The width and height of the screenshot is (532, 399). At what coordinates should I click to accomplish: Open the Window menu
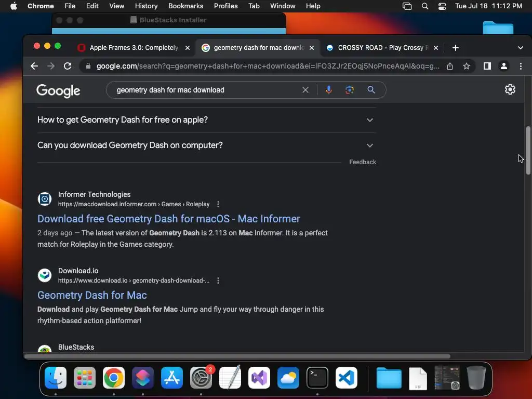283,6
